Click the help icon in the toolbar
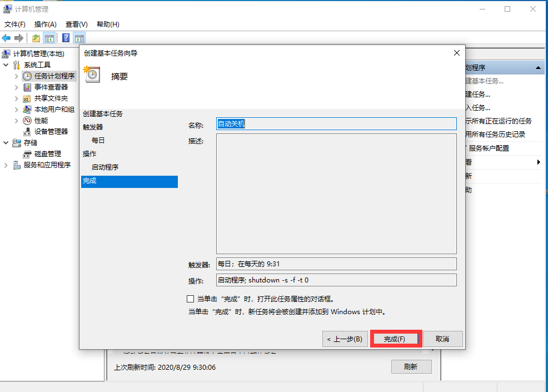Image resolution: width=548 pixels, height=392 pixels. pyautogui.click(x=65, y=37)
